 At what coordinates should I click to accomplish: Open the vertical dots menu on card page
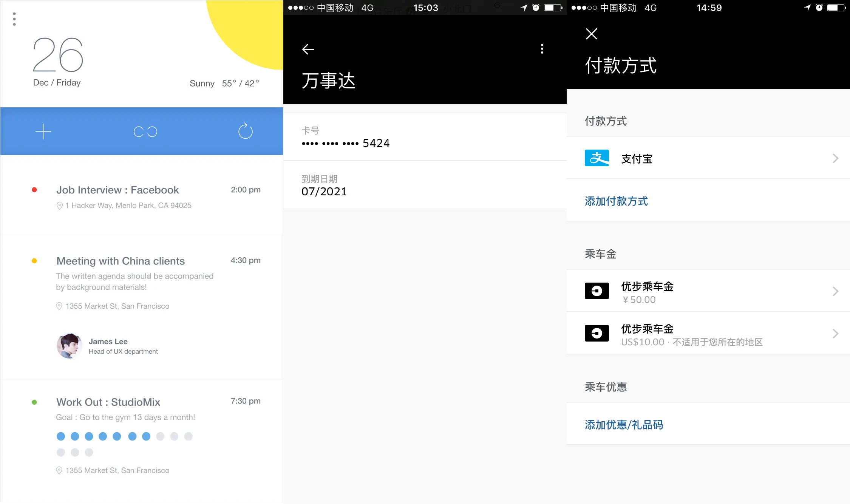click(542, 49)
